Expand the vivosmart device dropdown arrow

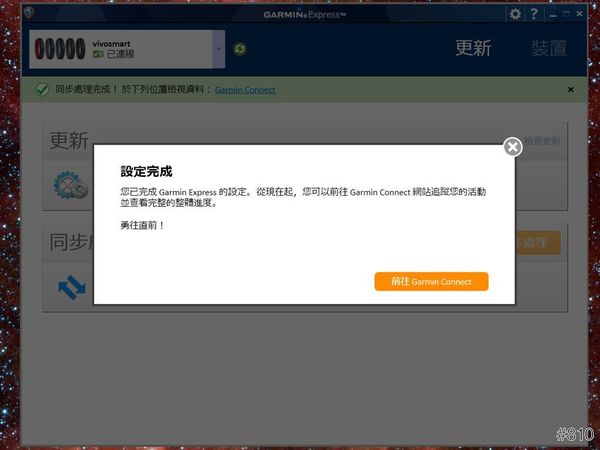pos(219,49)
